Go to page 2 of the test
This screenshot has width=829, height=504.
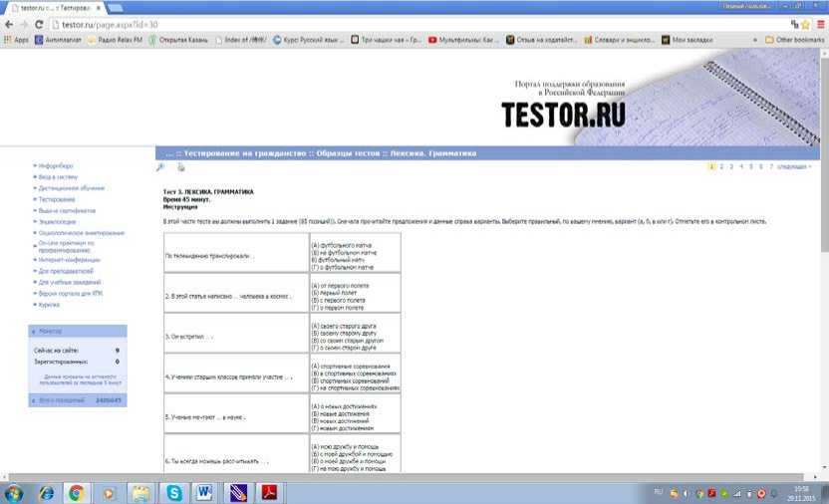(721, 167)
